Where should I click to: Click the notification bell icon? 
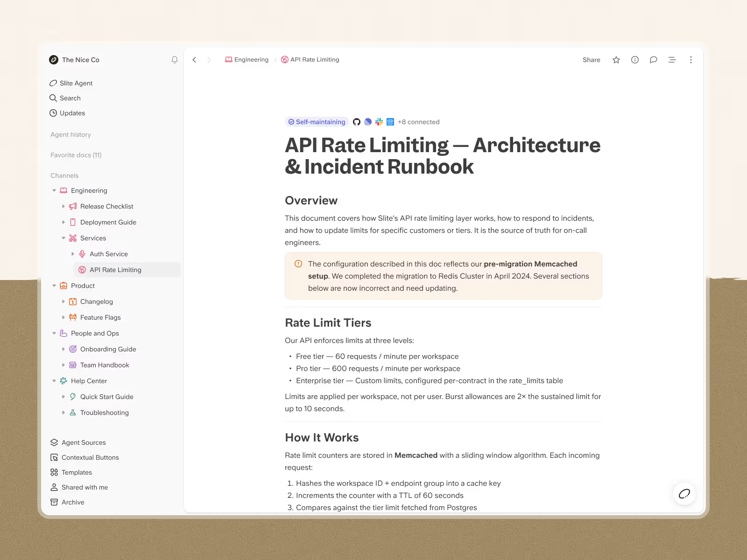tap(175, 60)
